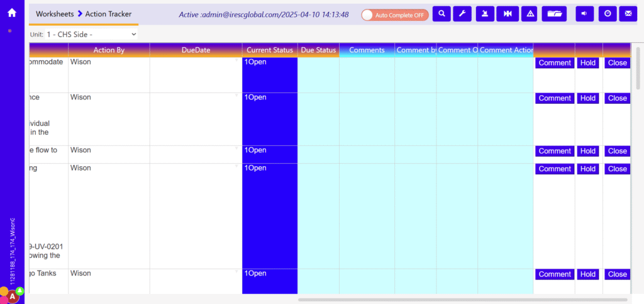This screenshot has height=304, width=644.
Task: Select the Action Tracker breadcrumb item
Action: [x=109, y=14]
